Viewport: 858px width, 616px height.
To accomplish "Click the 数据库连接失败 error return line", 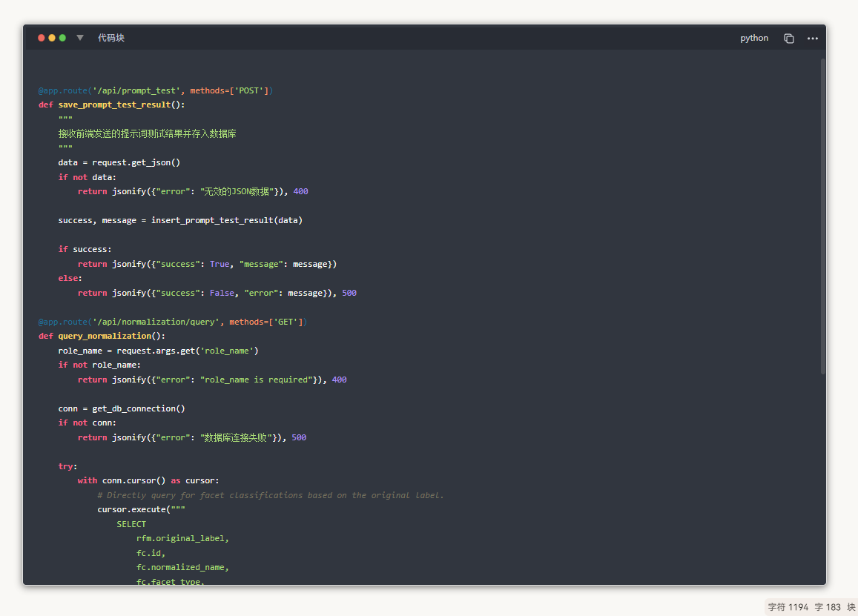I will pyautogui.click(x=191, y=437).
